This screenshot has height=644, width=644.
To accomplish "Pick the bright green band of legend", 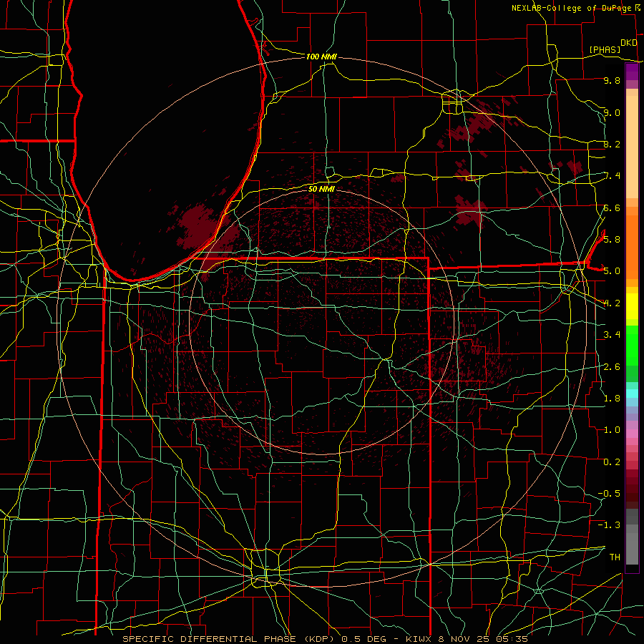I will pos(632,345).
